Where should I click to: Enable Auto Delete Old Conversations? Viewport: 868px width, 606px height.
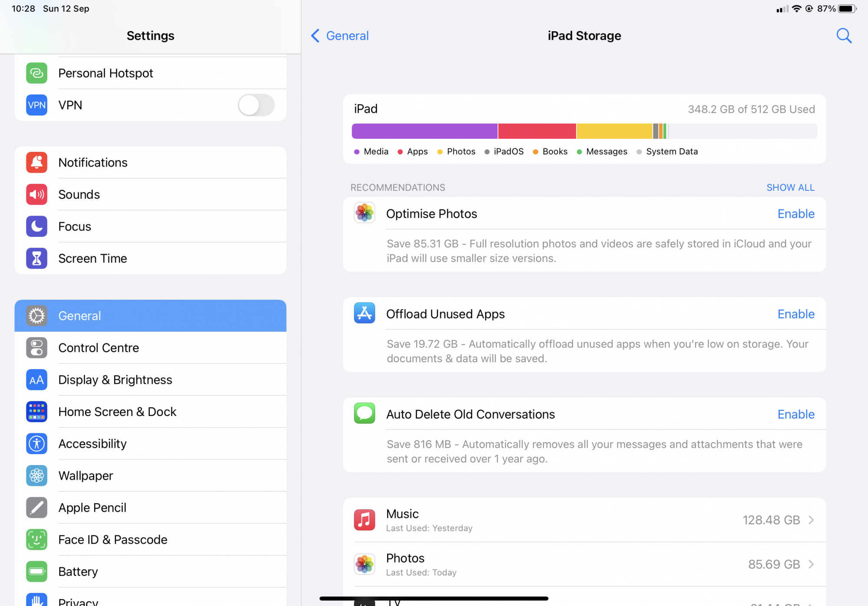(x=796, y=414)
